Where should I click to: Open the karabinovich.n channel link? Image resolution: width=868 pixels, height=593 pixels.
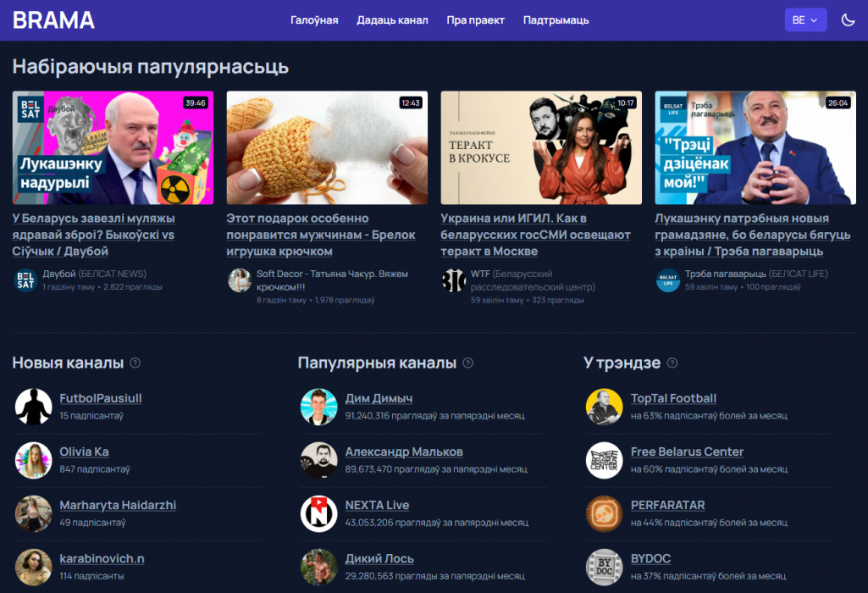[x=102, y=558]
